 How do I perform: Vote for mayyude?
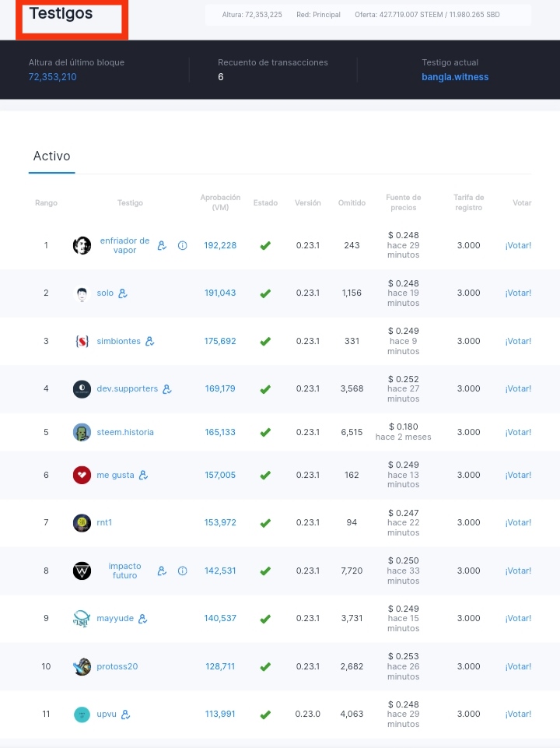[518, 618]
